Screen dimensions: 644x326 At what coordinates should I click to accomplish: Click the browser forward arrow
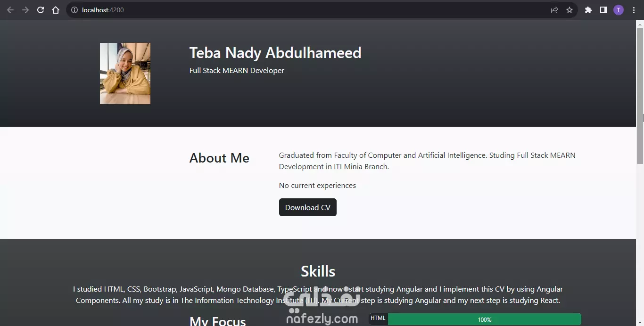pyautogui.click(x=25, y=10)
